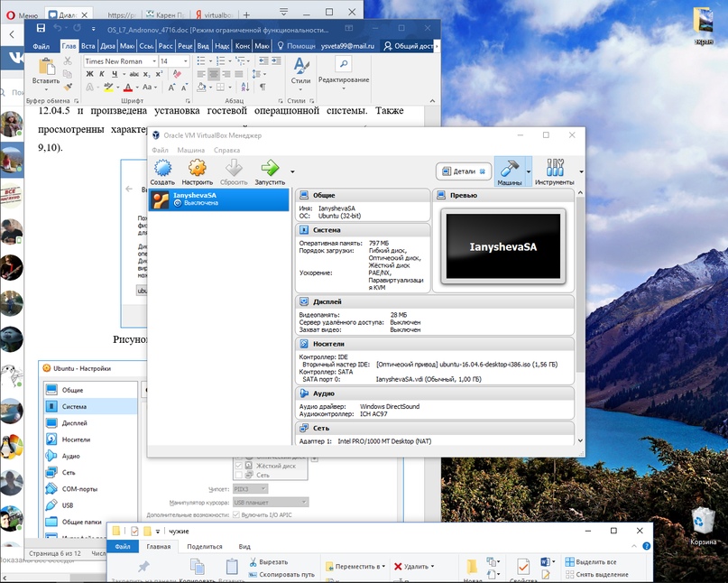The width and height of the screenshot is (728, 583).
Task: Open the Система section header link
Action: tap(327, 230)
